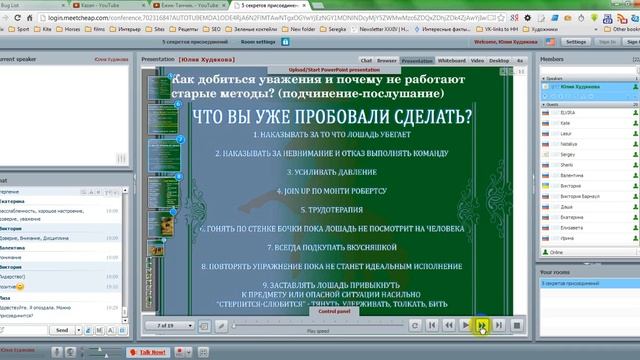Select member ELVIRA in the list

click(590, 112)
